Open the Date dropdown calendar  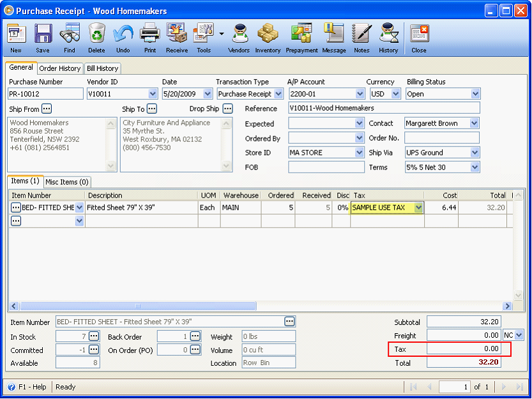208,94
